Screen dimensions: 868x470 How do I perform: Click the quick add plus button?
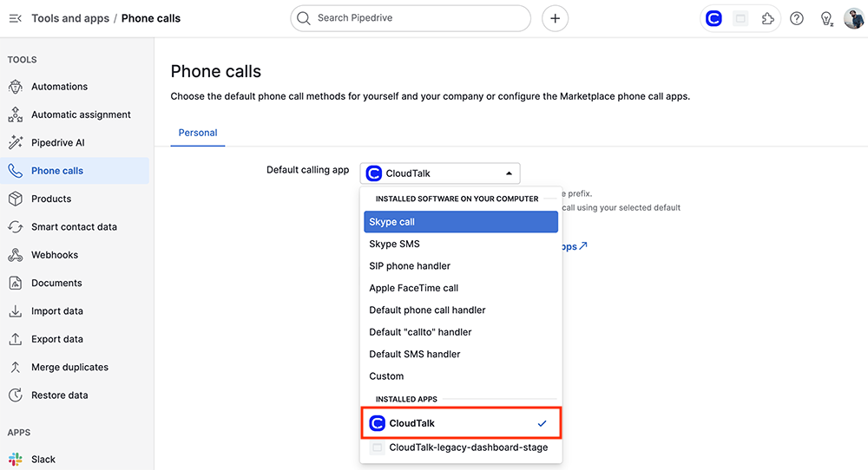556,18
